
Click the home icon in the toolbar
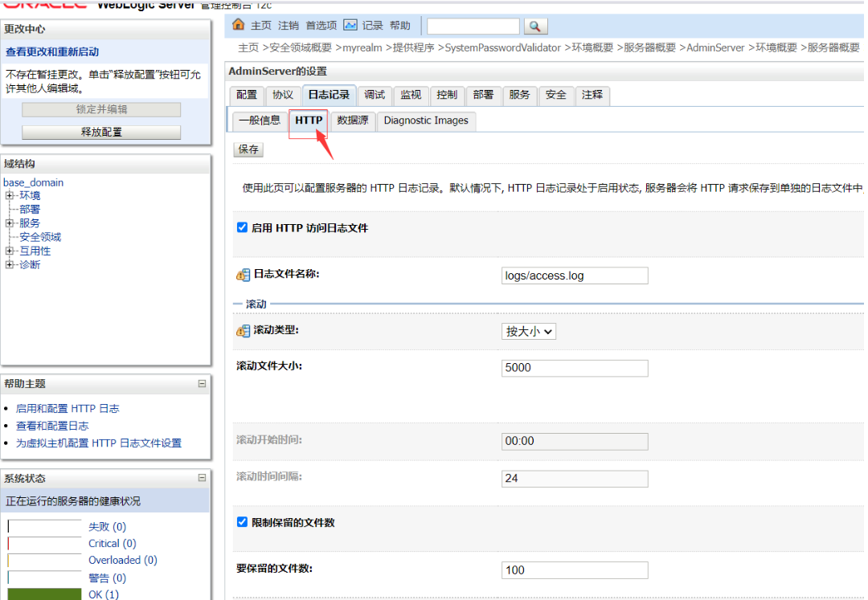[x=238, y=25]
